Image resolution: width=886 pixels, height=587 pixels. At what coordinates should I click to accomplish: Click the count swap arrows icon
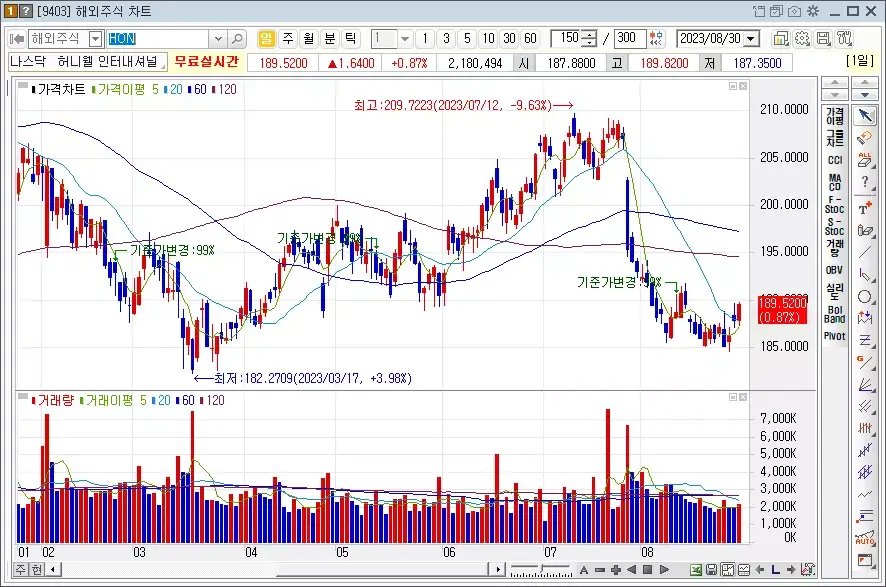pyautogui.click(x=656, y=38)
